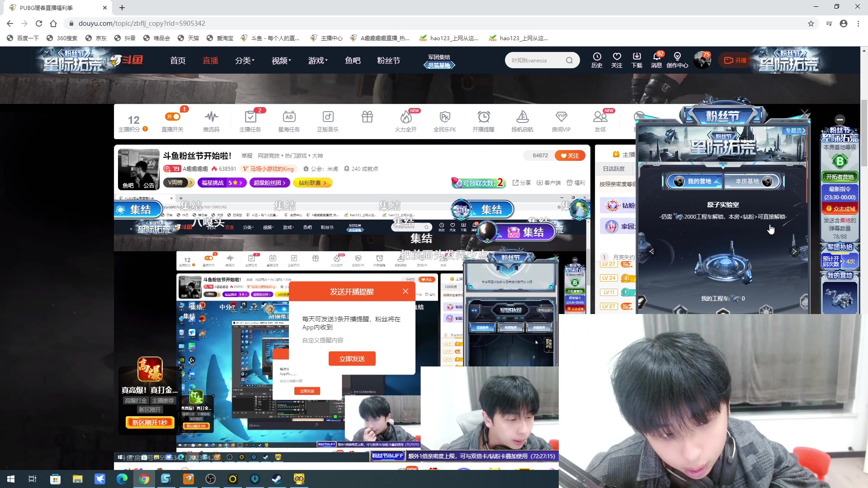Expand the 超级粉丝团 badge
The image size is (868, 488).
tap(269, 183)
